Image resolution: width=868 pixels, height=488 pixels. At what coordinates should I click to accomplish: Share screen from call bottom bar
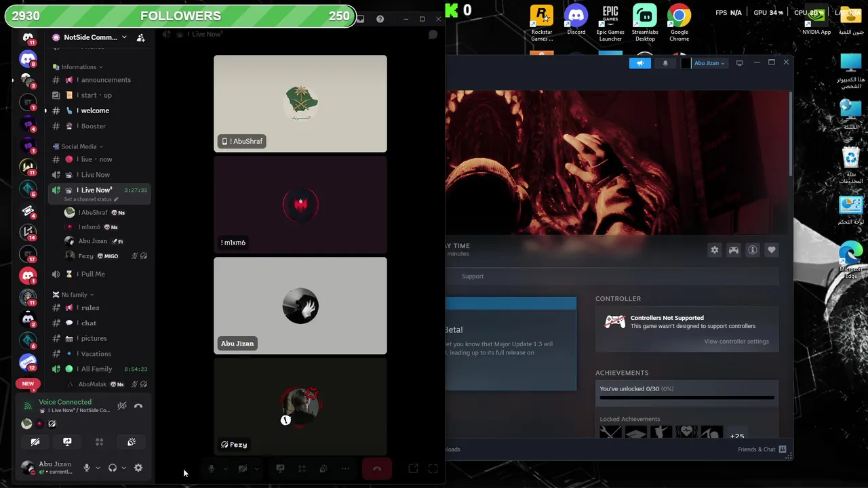280,468
